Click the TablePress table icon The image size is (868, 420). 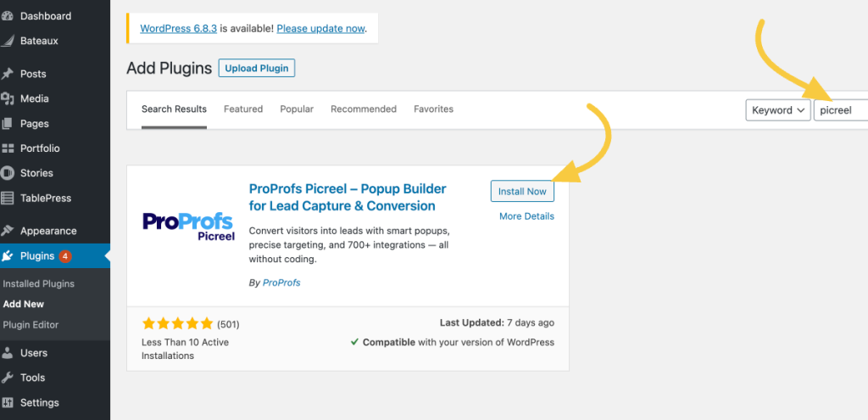[8, 199]
